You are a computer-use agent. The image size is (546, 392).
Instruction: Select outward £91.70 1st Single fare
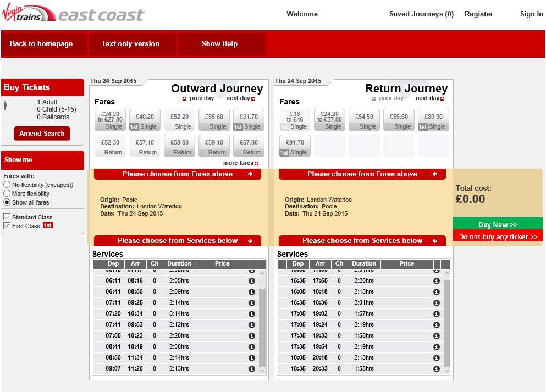[249, 120]
